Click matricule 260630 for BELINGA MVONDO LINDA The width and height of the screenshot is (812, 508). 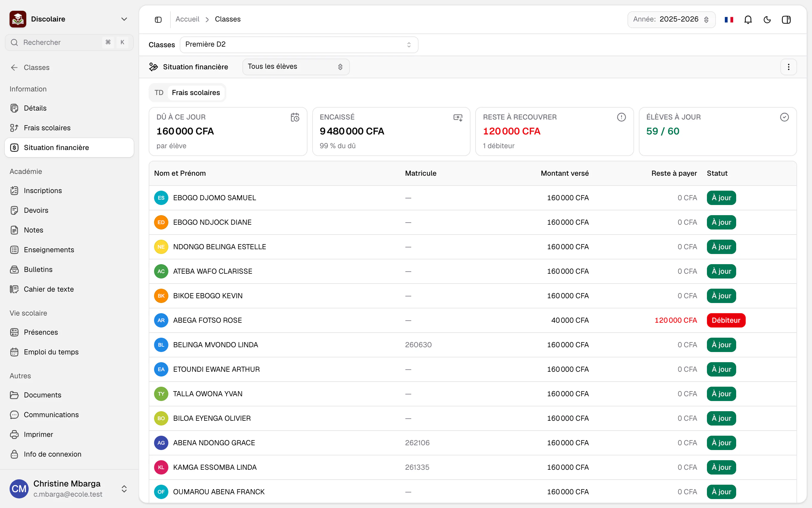419,345
